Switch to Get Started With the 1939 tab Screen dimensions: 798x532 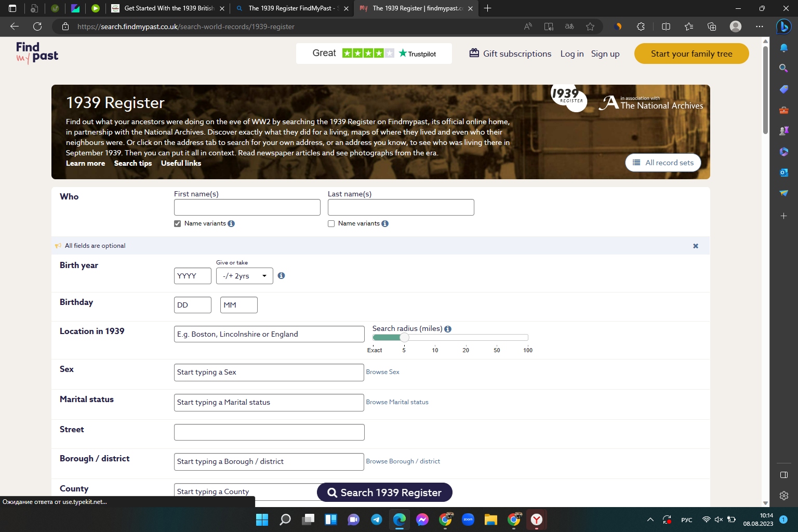[168, 8]
